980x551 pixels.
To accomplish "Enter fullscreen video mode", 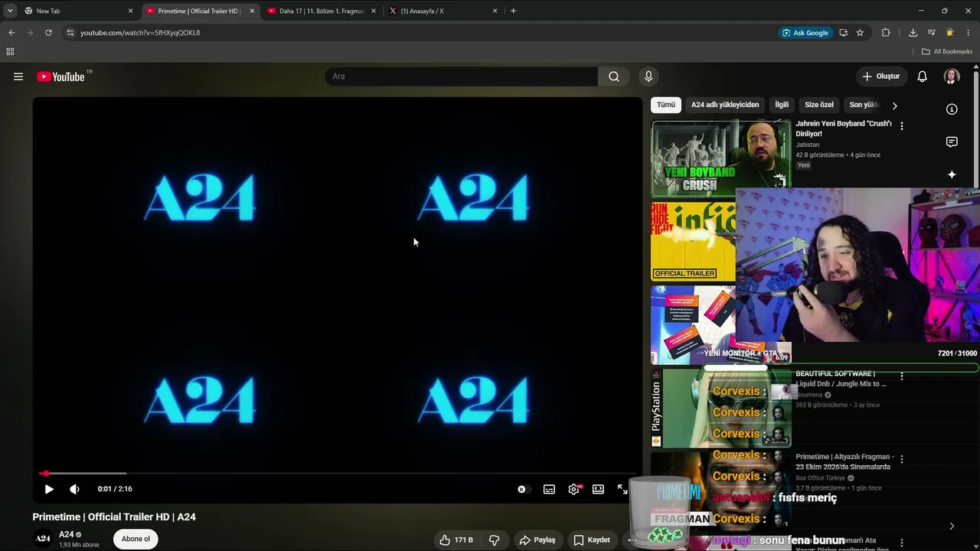I will [x=622, y=489].
